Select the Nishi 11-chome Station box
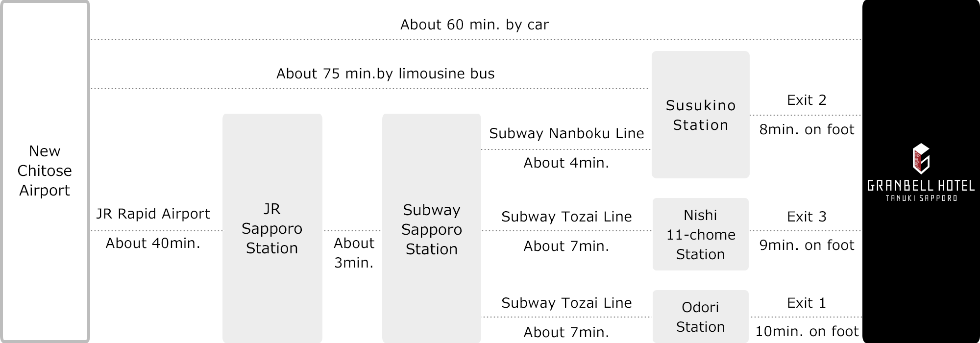Viewport: 980px width, 343px height. pyautogui.click(x=701, y=234)
